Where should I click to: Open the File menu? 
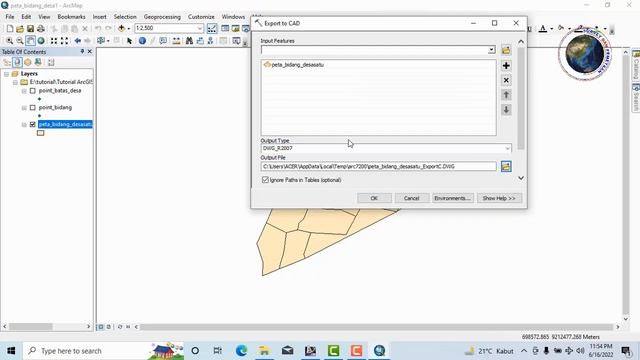10,17
